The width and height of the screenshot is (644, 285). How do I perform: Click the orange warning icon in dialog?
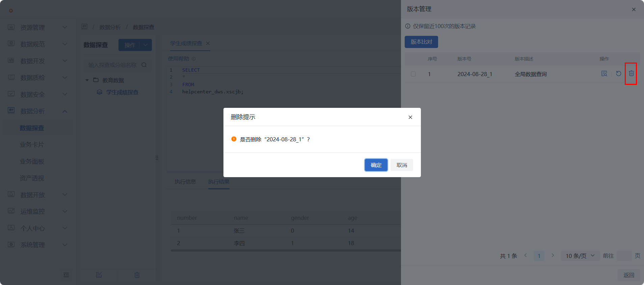click(x=234, y=139)
